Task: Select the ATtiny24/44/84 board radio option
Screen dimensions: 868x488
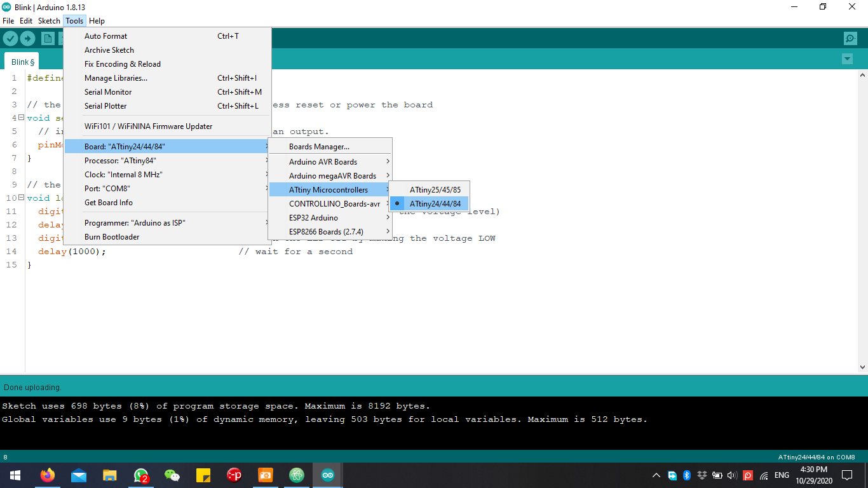Action: point(429,204)
